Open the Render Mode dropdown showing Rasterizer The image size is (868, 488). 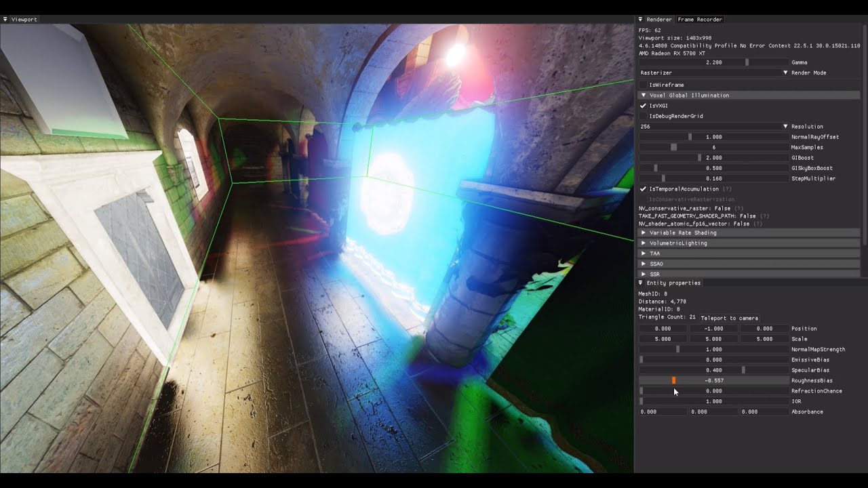[x=713, y=73]
